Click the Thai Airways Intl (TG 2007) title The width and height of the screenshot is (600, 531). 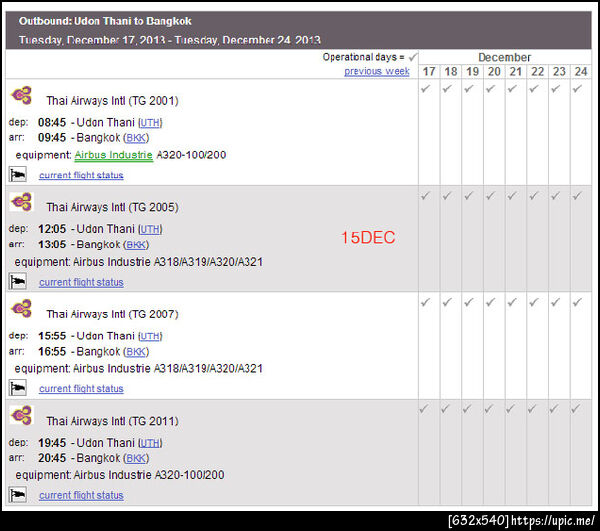(x=112, y=314)
